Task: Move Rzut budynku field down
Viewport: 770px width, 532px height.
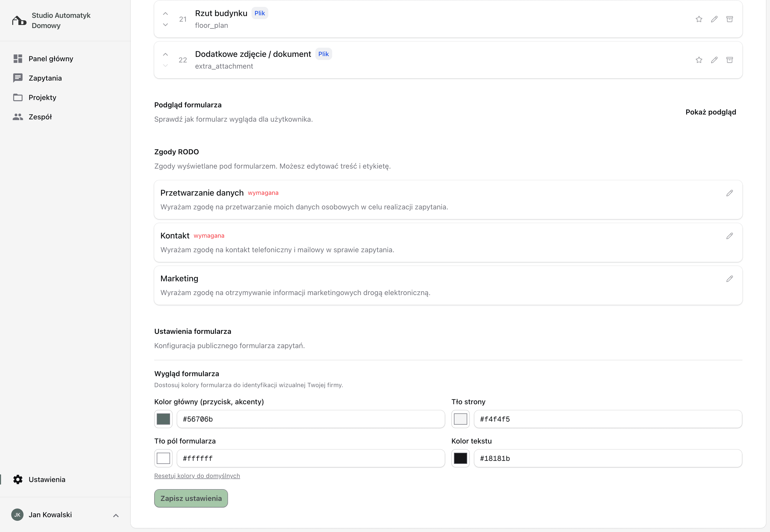Action: (x=165, y=25)
